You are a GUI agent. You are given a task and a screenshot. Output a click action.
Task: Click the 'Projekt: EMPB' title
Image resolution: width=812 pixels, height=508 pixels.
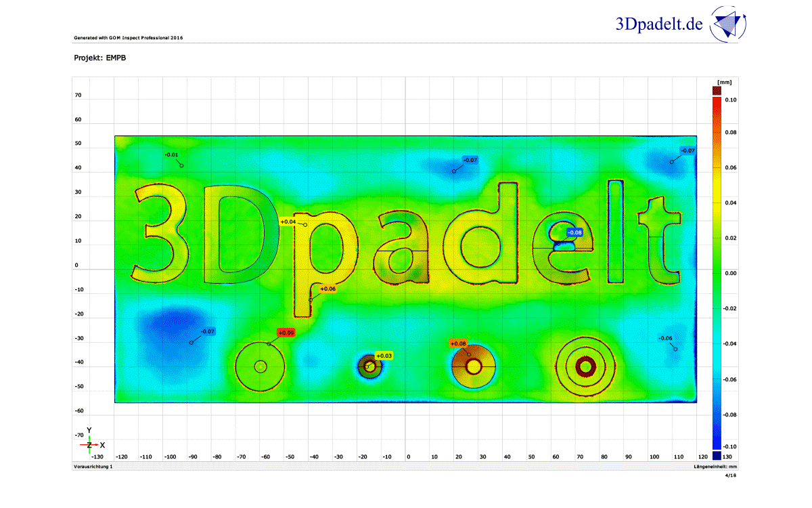coord(100,58)
